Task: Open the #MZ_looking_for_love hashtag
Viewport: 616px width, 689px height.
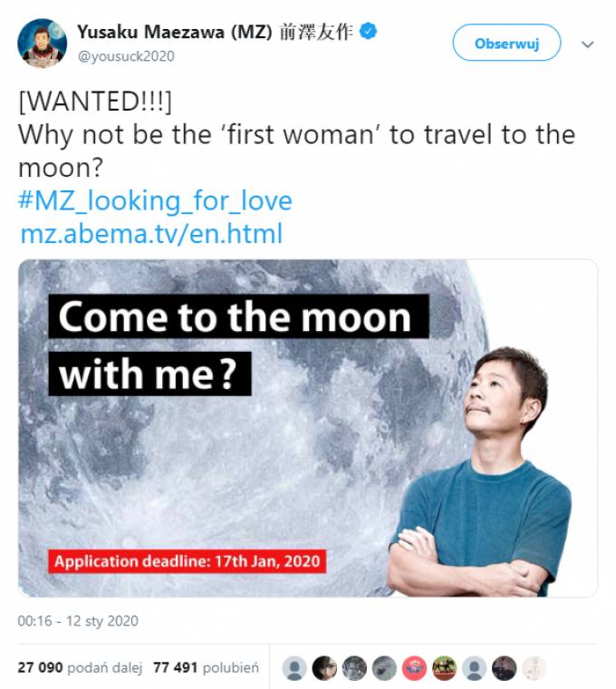Action: tap(155, 201)
